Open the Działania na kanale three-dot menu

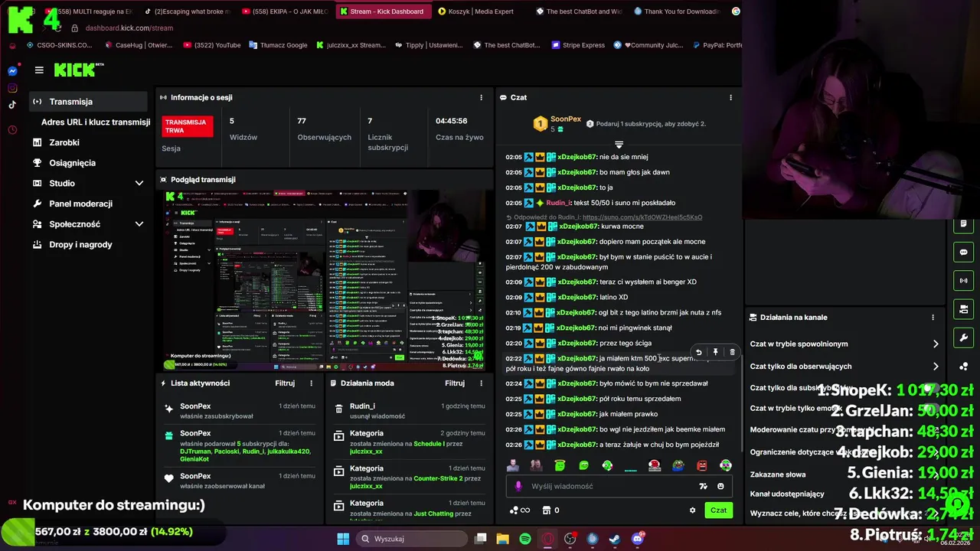point(933,318)
